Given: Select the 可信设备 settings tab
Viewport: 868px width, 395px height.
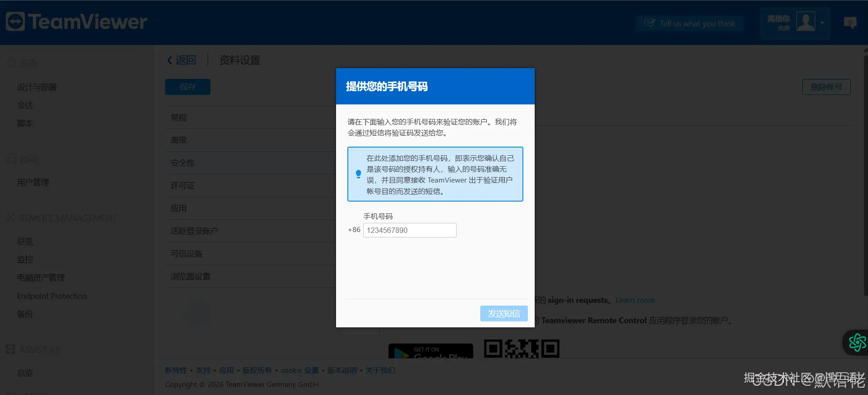Looking at the screenshot, I should point(250,254).
